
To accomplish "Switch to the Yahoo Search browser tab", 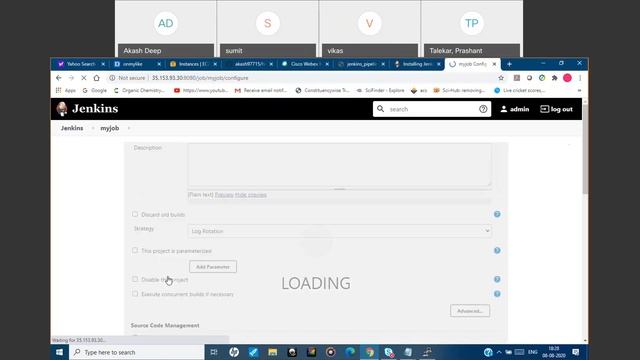I will tap(80, 64).
